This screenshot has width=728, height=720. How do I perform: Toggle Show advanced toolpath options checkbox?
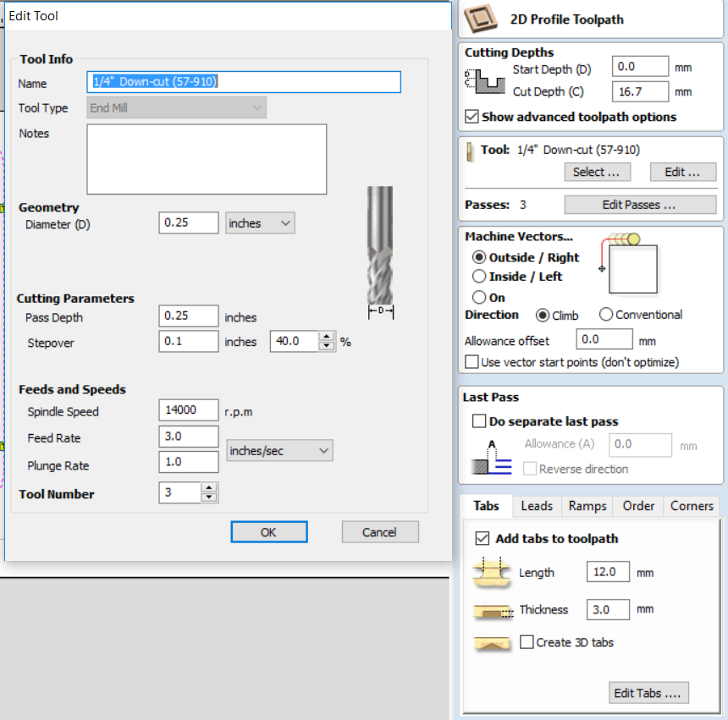click(x=472, y=116)
